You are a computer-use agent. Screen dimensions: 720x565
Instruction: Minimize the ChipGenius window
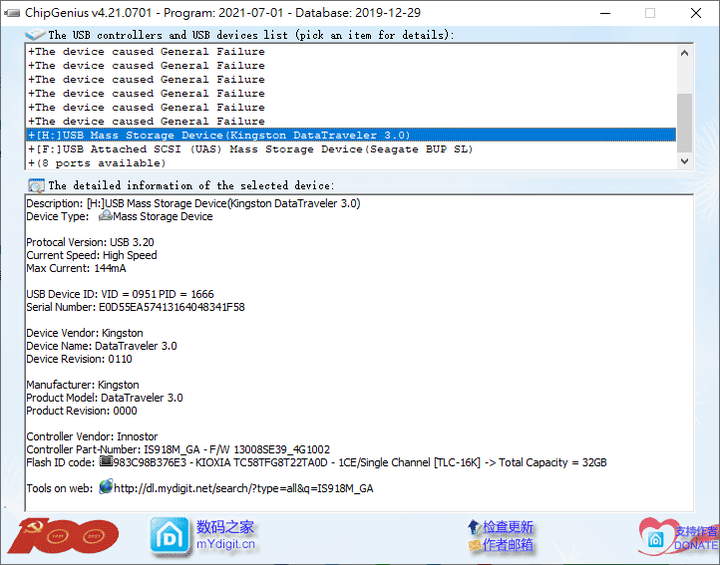click(x=605, y=13)
